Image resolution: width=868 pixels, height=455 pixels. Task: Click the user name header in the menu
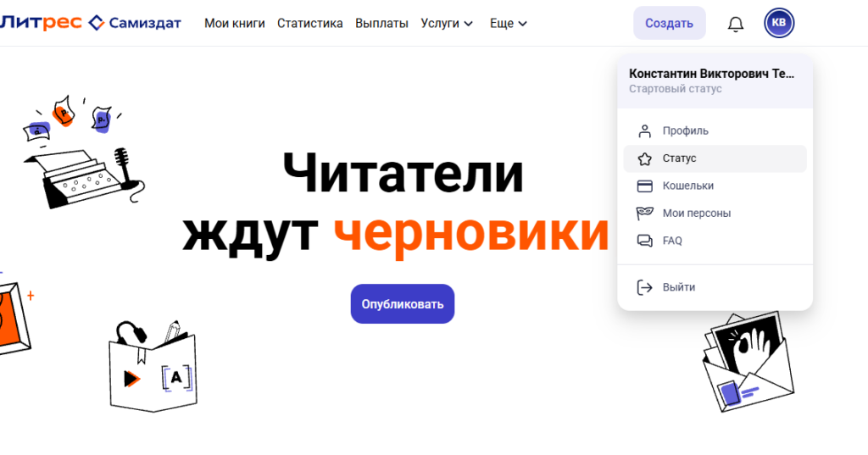[x=712, y=75]
